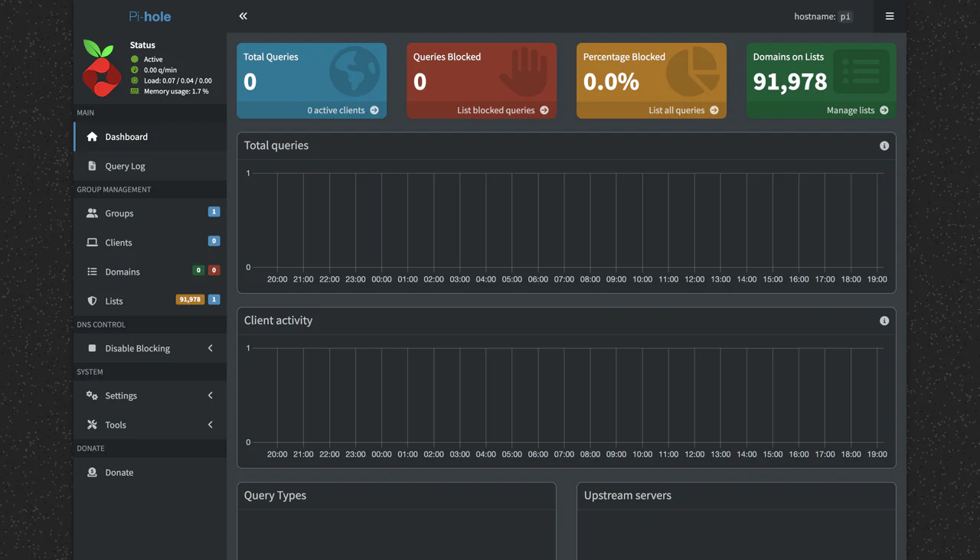This screenshot has width=980, height=560.
Task: Click the 0.00 q/min status text
Action: coord(160,70)
